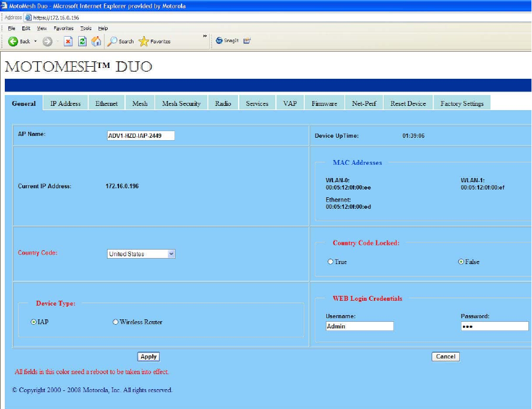The height and width of the screenshot is (409, 532).
Task: Click the Apply button
Action: click(x=148, y=357)
